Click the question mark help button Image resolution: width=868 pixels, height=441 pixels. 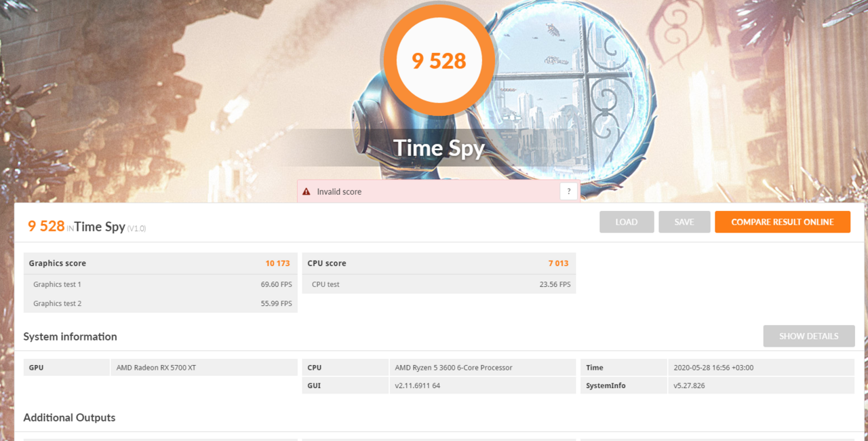point(568,191)
